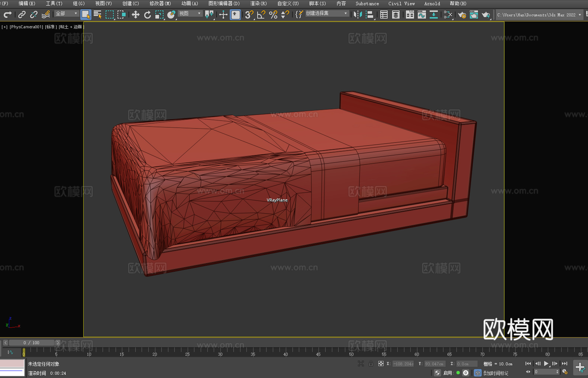This screenshot has height=378, width=588.
Task: Click the X coordinate input field
Action: coord(403,364)
